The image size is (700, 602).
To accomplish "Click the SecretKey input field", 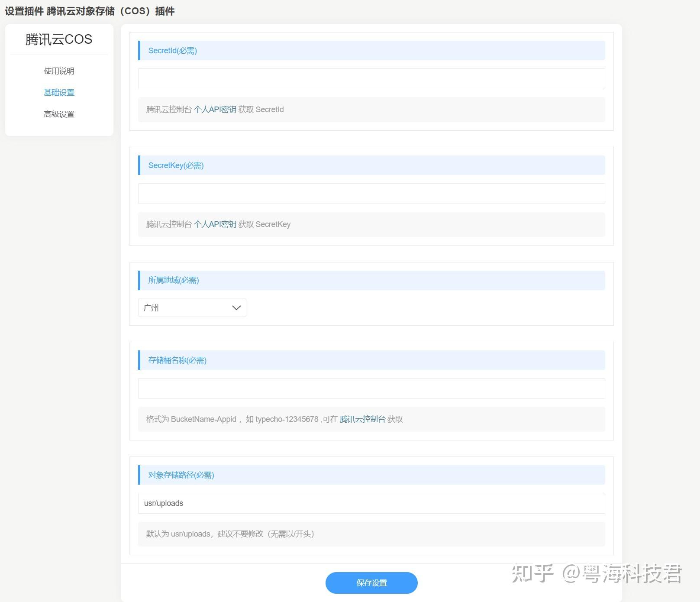I will coord(371,194).
